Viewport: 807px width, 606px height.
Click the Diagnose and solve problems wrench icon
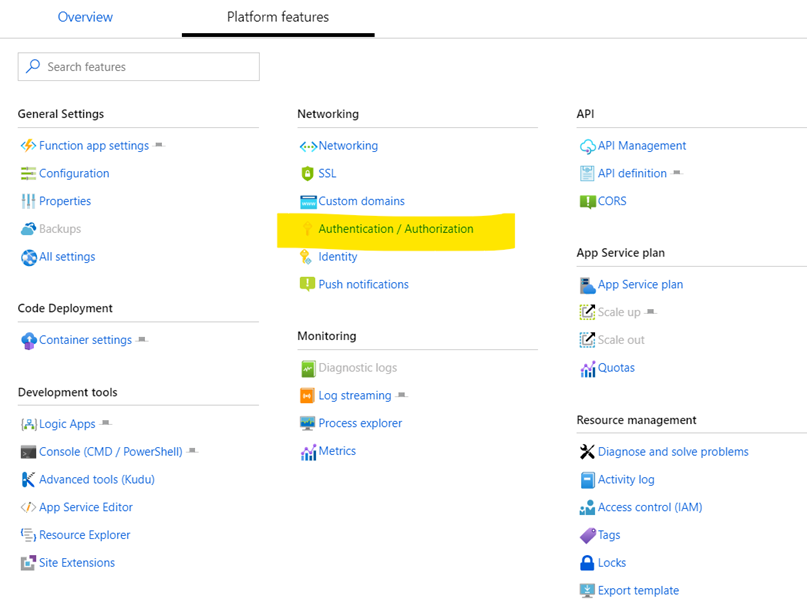click(587, 452)
